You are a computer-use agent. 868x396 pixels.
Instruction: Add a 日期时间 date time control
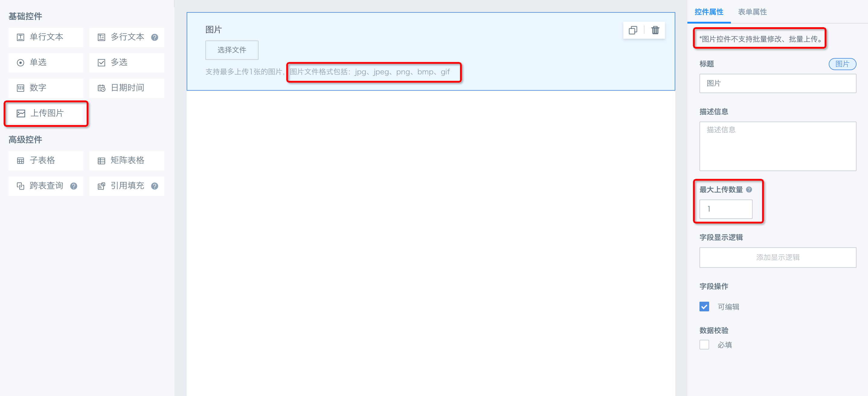[127, 88]
